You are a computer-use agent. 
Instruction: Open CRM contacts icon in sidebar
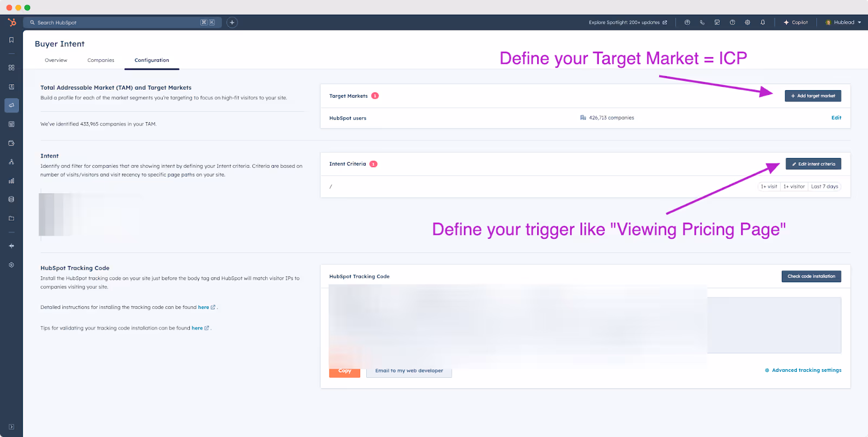pyautogui.click(x=11, y=87)
